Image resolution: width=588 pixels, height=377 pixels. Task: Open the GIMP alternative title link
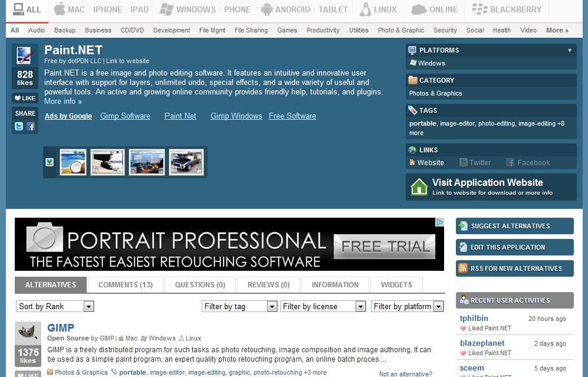(61, 327)
